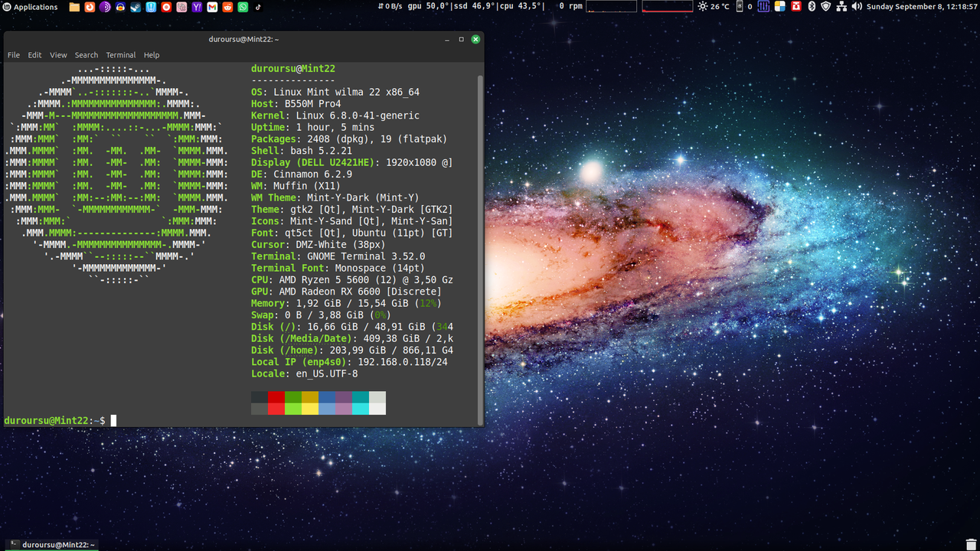Click the multicolor squares tray icon

coord(779,6)
